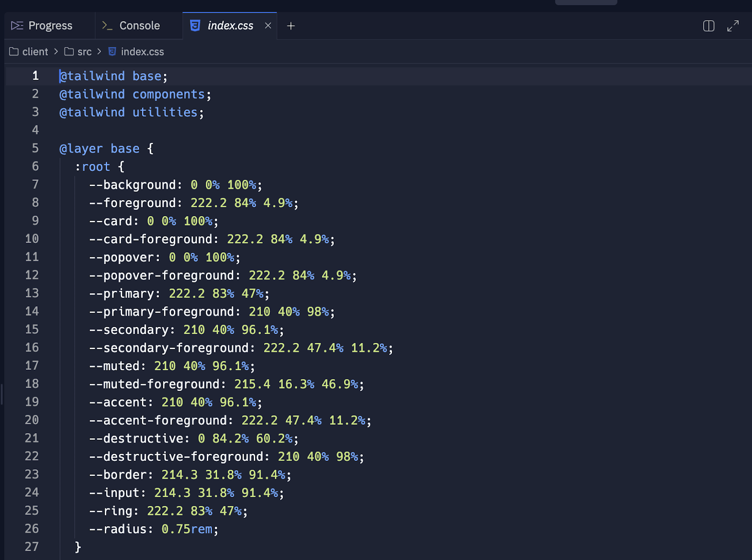Click '--foreground' variable name

tap(133, 203)
